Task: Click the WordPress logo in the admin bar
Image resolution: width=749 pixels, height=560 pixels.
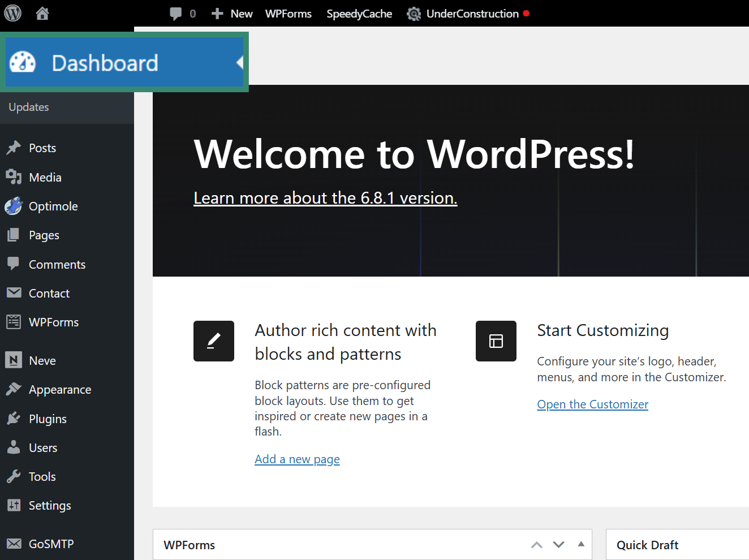Action: tap(12, 13)
